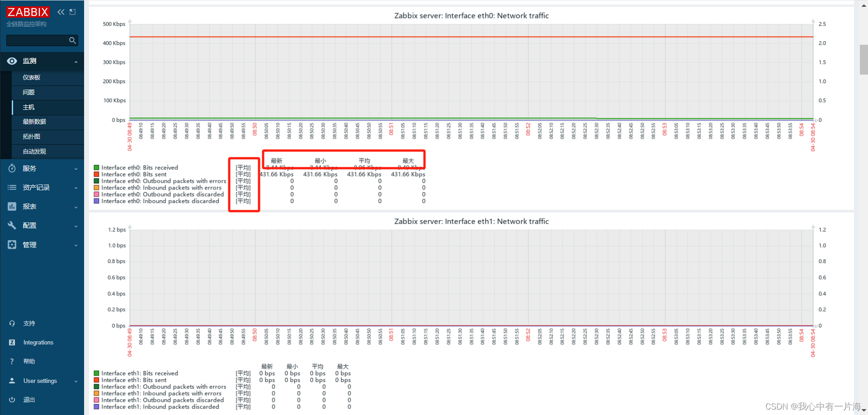
Task: Click the eth0 Network traffic graph title
Action: 472,16
